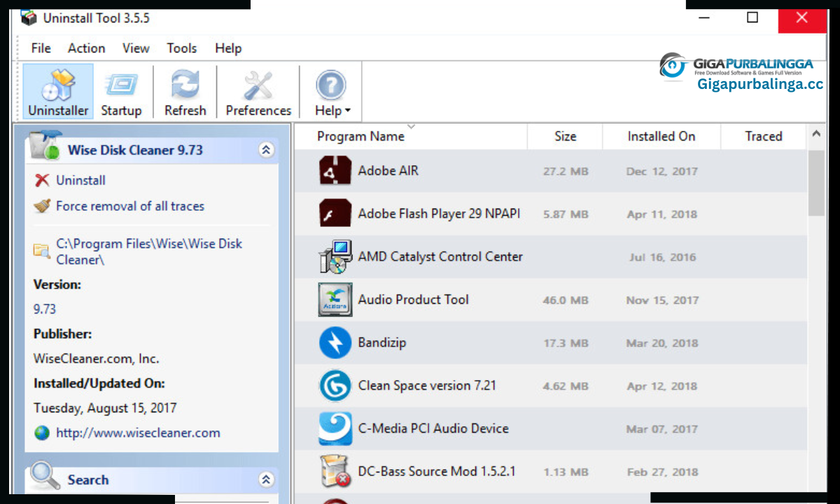Viewport: 840px width, 504px height.
Task: Click the program list vertical scrollbar thumb
Action: tap(816, 183)
